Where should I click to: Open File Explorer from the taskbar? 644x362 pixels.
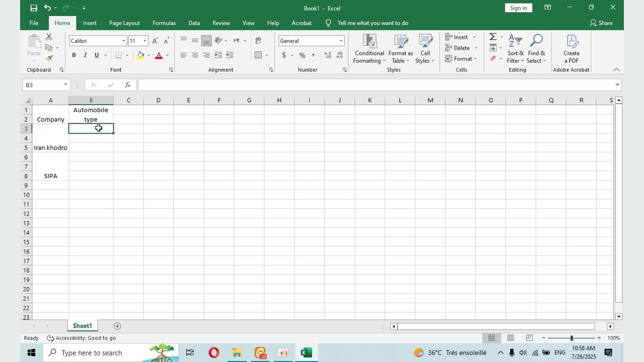(x=237, y=353)
